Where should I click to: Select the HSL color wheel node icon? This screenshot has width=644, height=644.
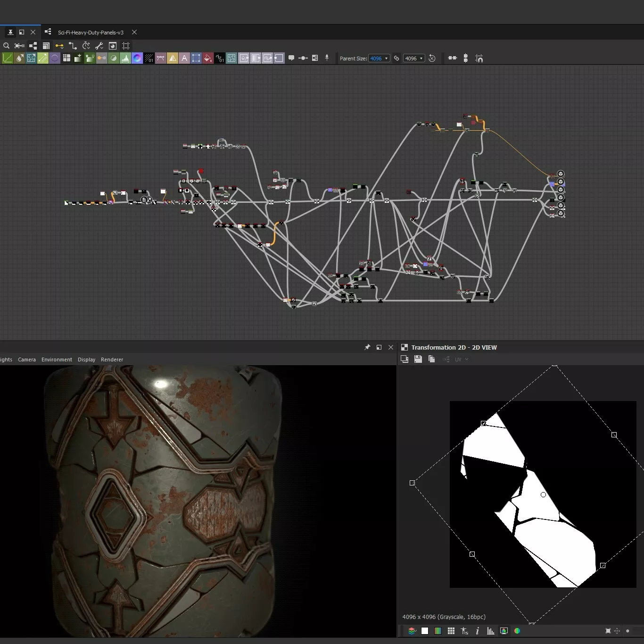[137, 58]
